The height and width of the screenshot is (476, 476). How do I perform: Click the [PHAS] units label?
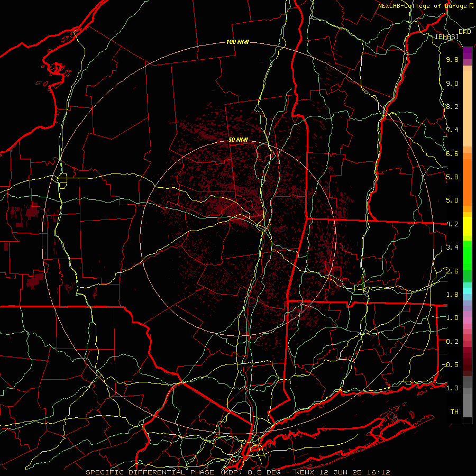pos(447,37)
